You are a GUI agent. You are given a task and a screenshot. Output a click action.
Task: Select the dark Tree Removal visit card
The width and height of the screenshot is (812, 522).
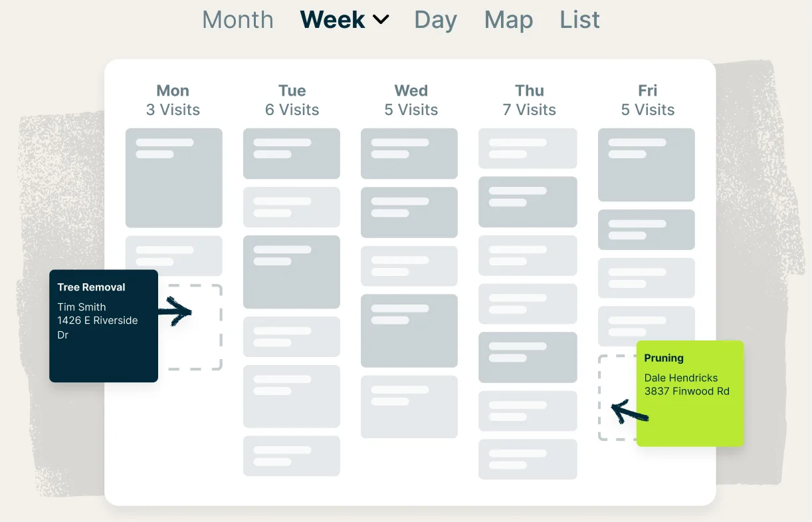pos(104,326)
